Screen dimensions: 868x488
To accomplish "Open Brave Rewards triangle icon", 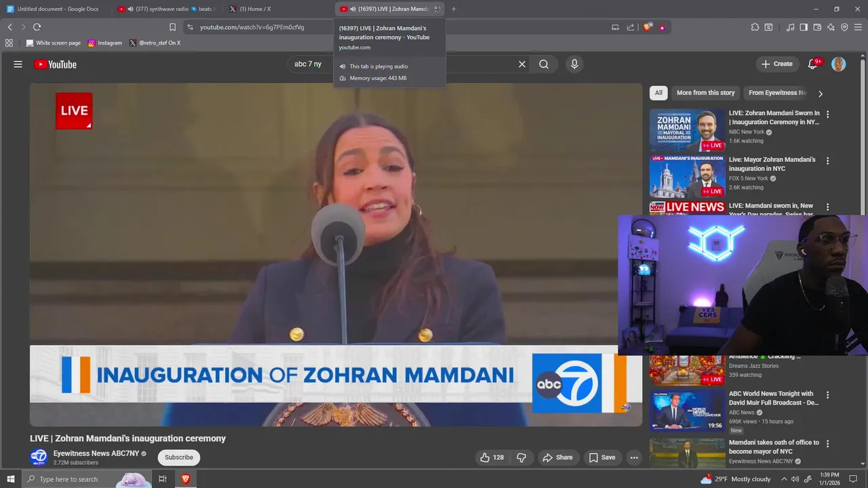I will (662, 27).
